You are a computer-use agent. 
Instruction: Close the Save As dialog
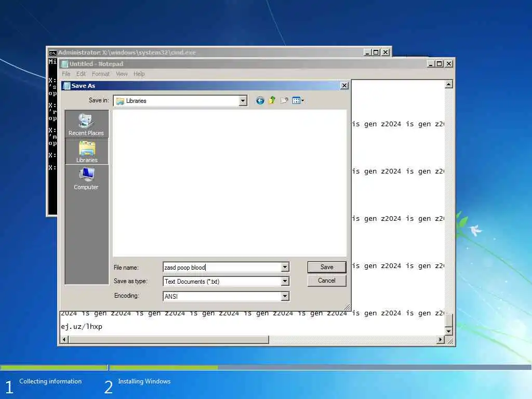pyautogui.click(x=344, y=86)
